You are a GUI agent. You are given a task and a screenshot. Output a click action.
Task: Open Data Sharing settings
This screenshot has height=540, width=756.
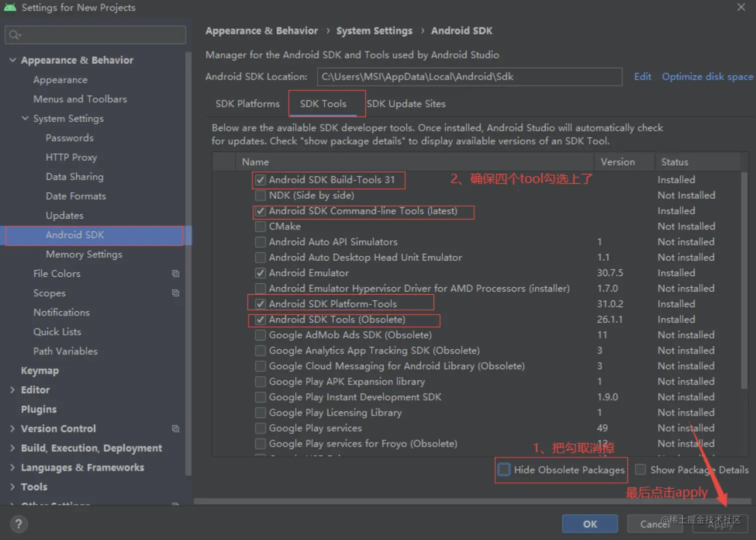coord(74,177)
